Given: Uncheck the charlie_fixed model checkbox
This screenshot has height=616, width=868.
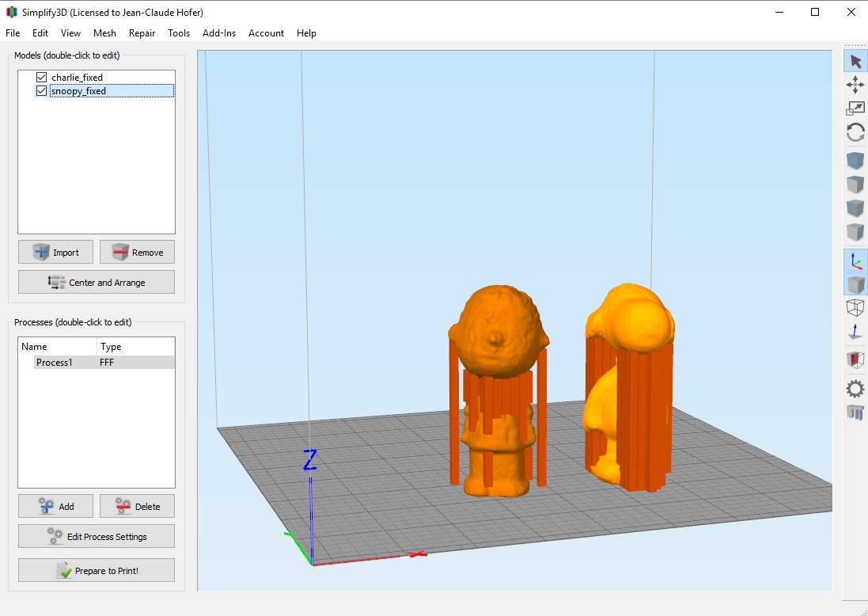Looking at the screenshot, I should 41,77.
